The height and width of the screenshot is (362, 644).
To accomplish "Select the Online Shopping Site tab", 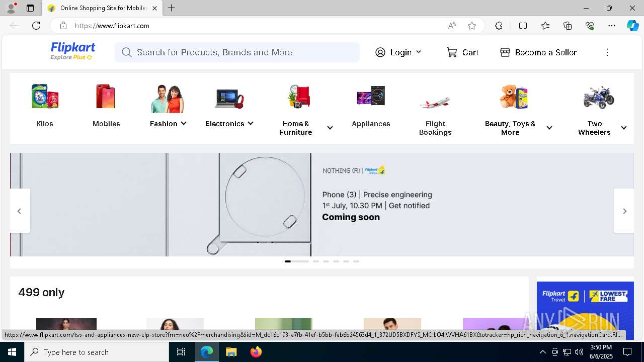I will click(x=102, y=8).
